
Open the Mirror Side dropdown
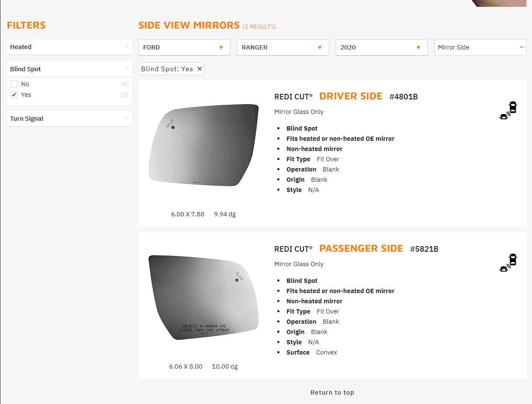[x=480, y=47]
